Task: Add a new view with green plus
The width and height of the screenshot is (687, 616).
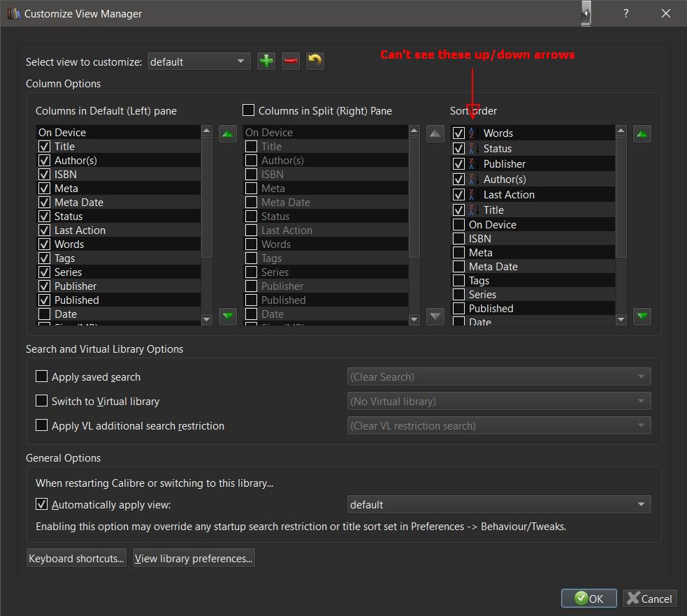Action: point(266,61)
